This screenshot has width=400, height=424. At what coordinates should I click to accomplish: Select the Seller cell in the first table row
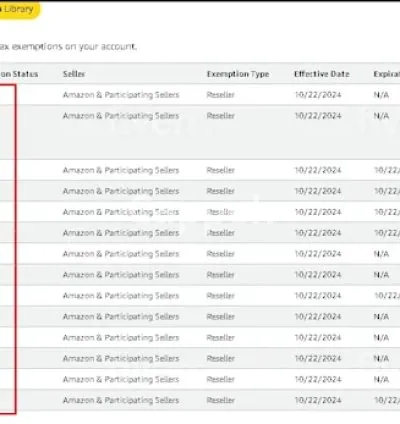[121, 95]
